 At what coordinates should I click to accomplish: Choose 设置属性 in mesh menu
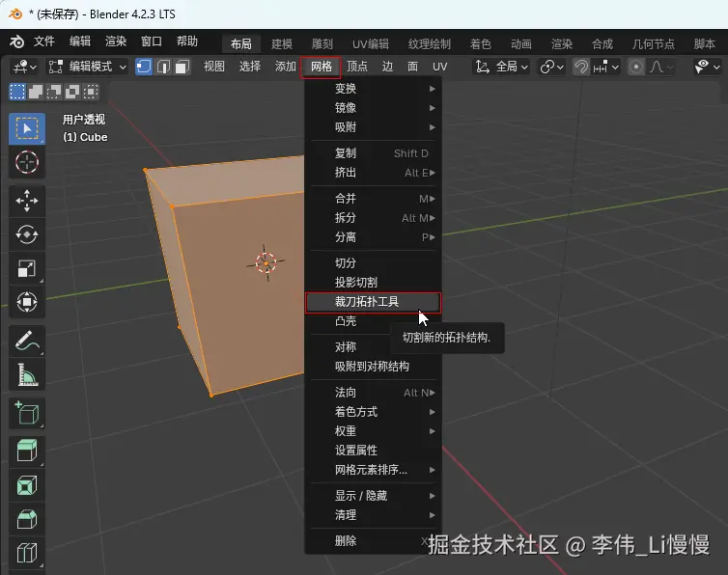373,451
